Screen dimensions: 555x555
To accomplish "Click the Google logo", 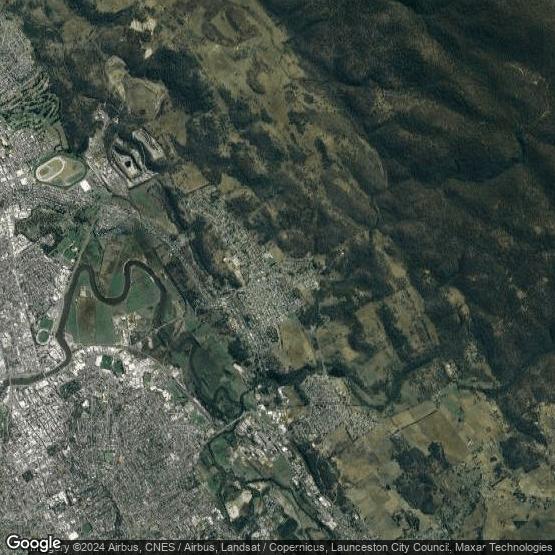I will pos(34,543).
